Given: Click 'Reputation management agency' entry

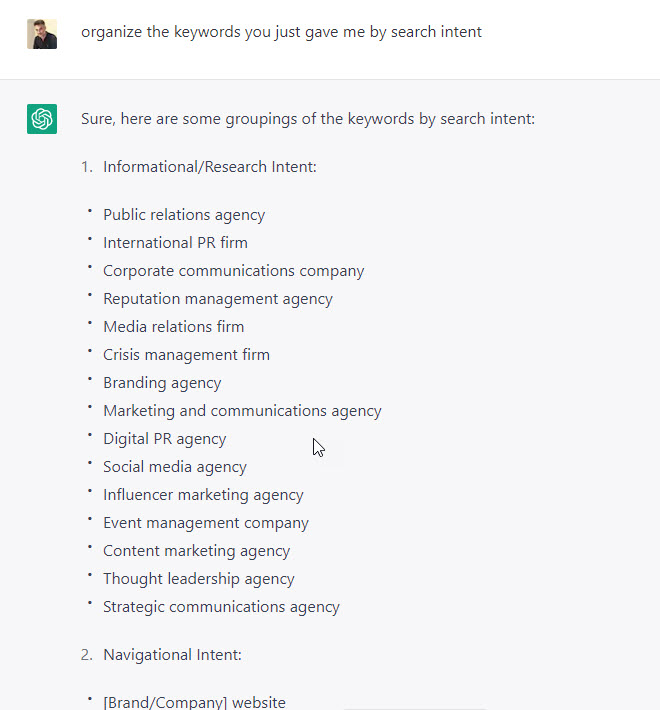Looking at the screenshot, I should pos(218,299).
